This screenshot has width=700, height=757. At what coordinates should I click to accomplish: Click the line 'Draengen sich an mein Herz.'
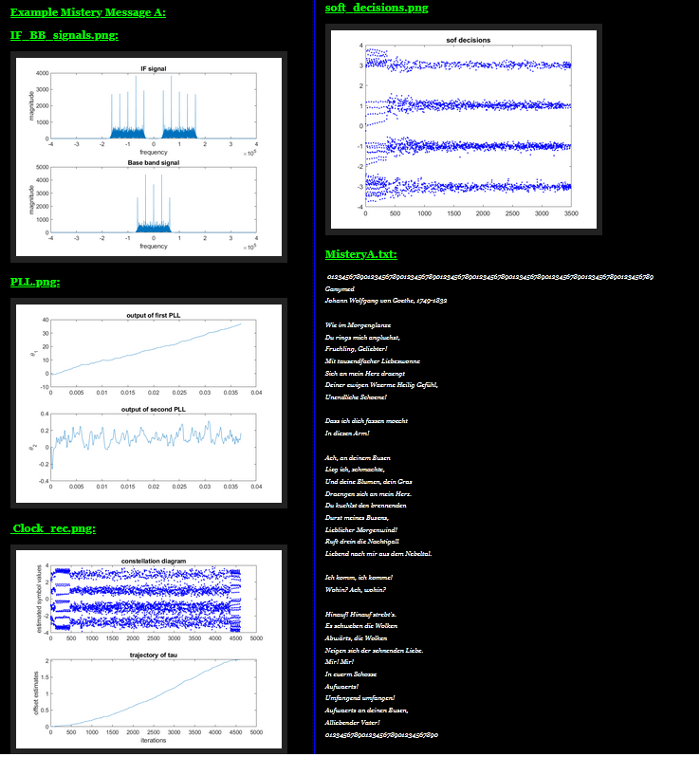point(368,494)
